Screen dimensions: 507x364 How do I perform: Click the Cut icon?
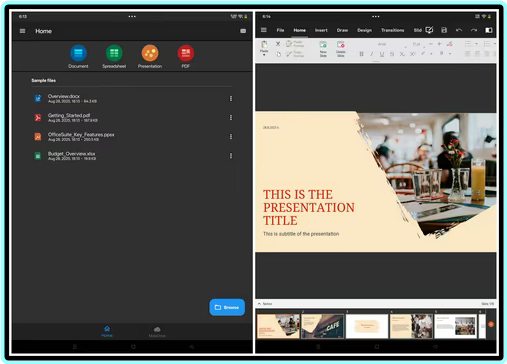tap(278, 44)
